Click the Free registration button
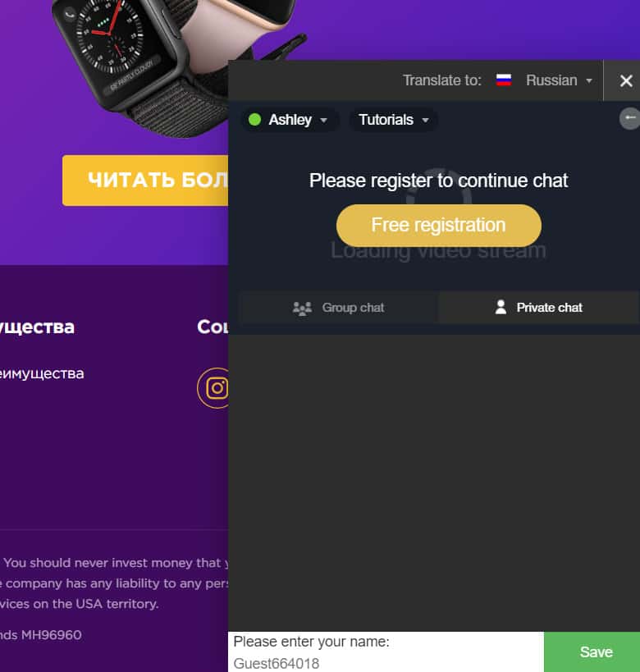 click(438, 225)
